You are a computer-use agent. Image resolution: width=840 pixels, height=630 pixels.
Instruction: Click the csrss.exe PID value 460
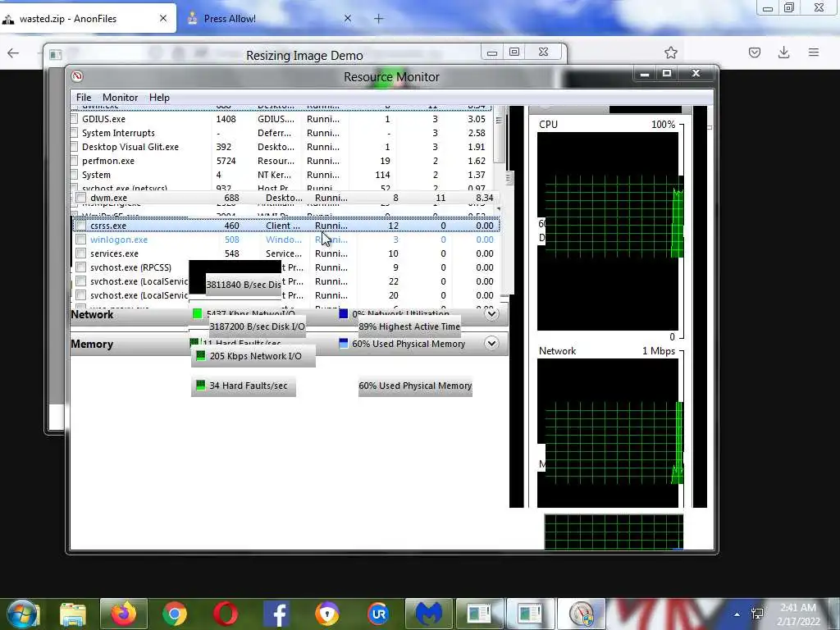(x=232, y=226)
